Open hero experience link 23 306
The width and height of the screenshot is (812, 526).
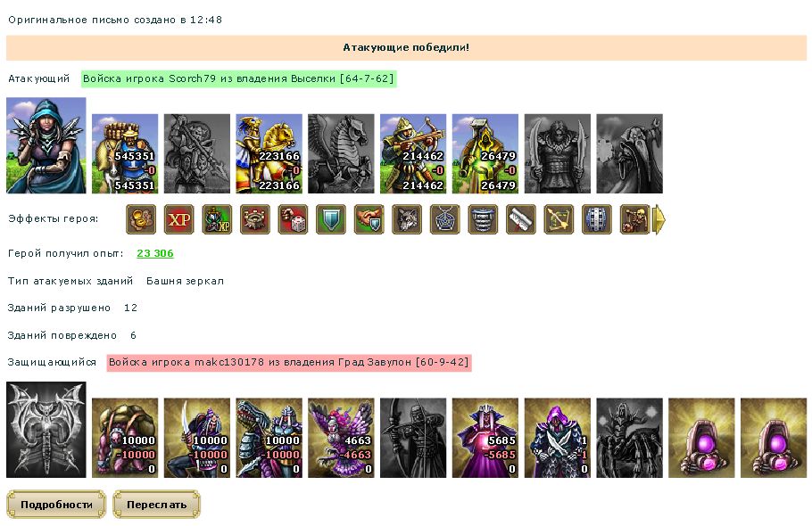155,253
